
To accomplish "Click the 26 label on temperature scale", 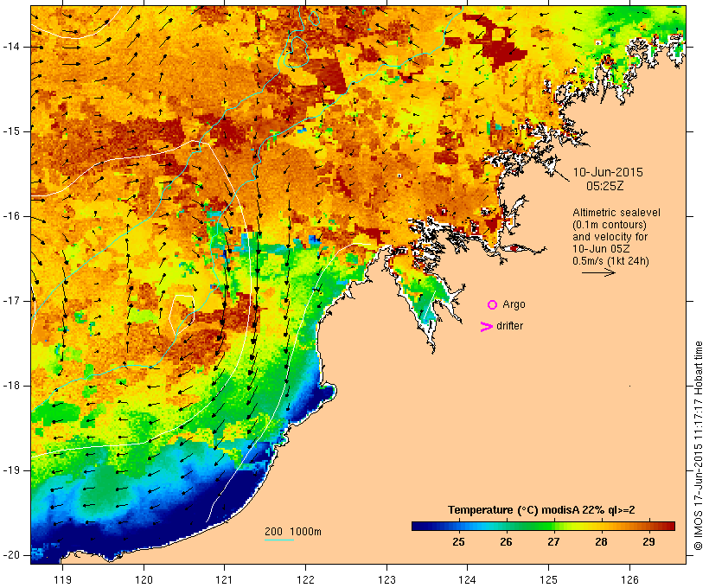I will point(506,541).
